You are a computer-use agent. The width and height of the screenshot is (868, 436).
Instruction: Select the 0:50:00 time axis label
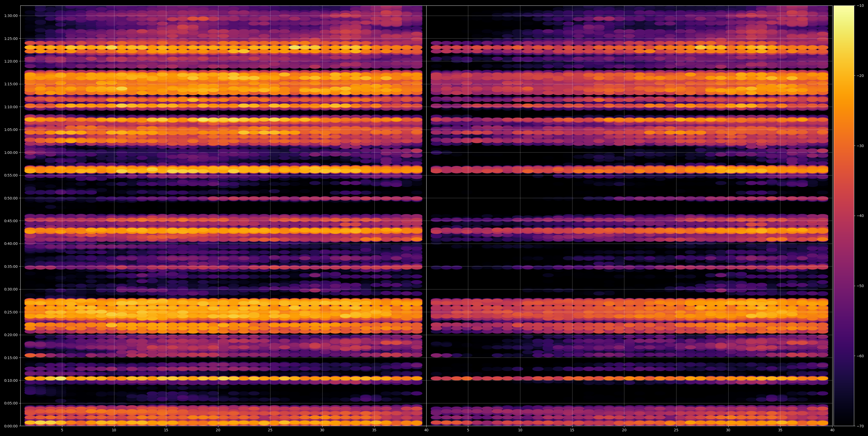(x=11, y=198)
